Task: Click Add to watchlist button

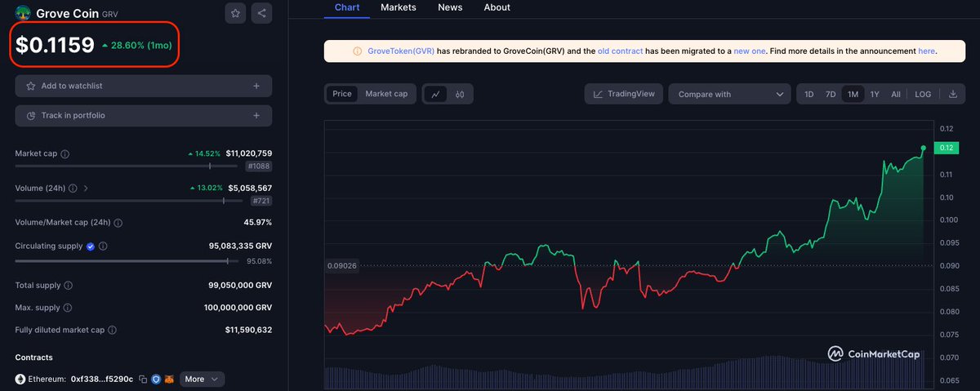Action: (x=144, y=86)
